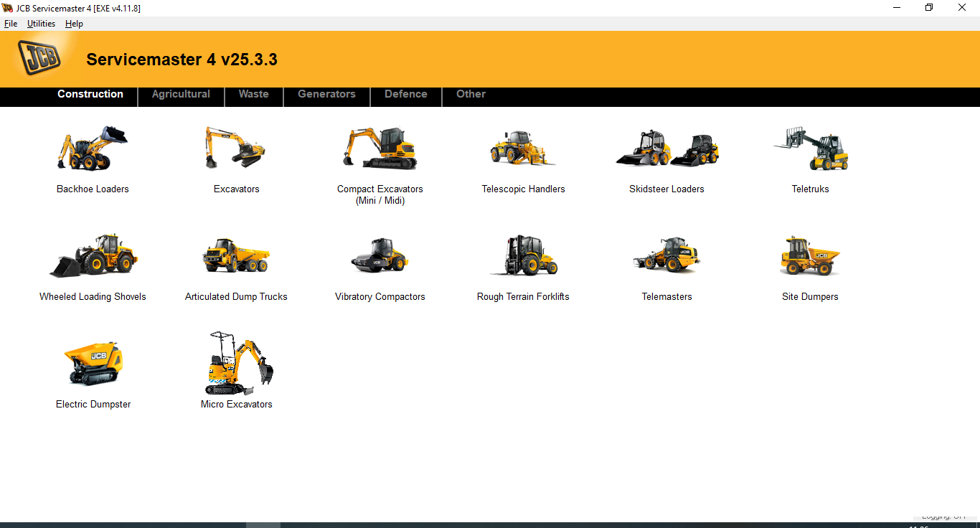Click the Site Dumpers label

click(810, 297)
